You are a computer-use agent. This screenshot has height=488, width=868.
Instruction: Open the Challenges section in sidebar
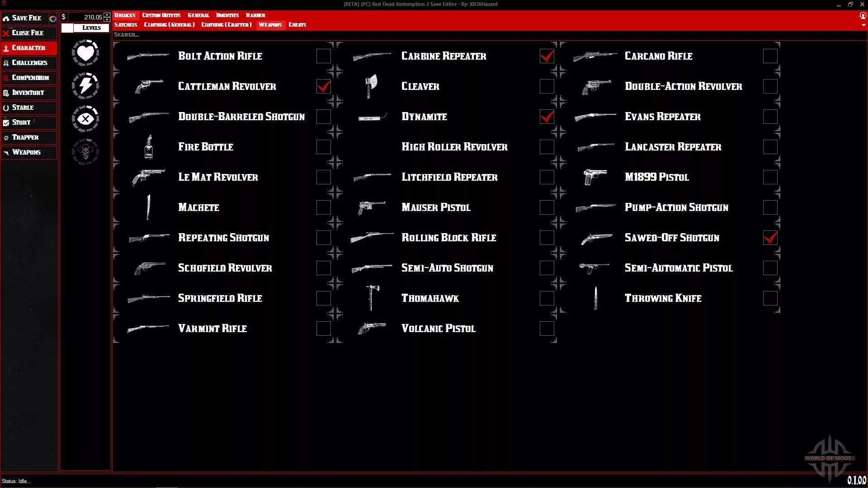pos(29,63)
